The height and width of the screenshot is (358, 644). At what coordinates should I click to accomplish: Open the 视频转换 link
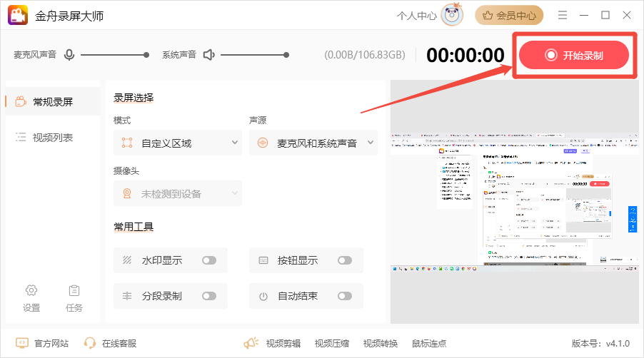[381, 343]
